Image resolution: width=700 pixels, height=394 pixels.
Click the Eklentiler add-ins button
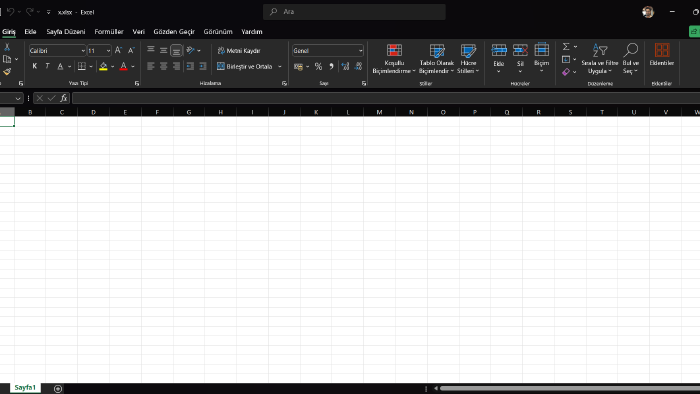(x=662, y=55)
